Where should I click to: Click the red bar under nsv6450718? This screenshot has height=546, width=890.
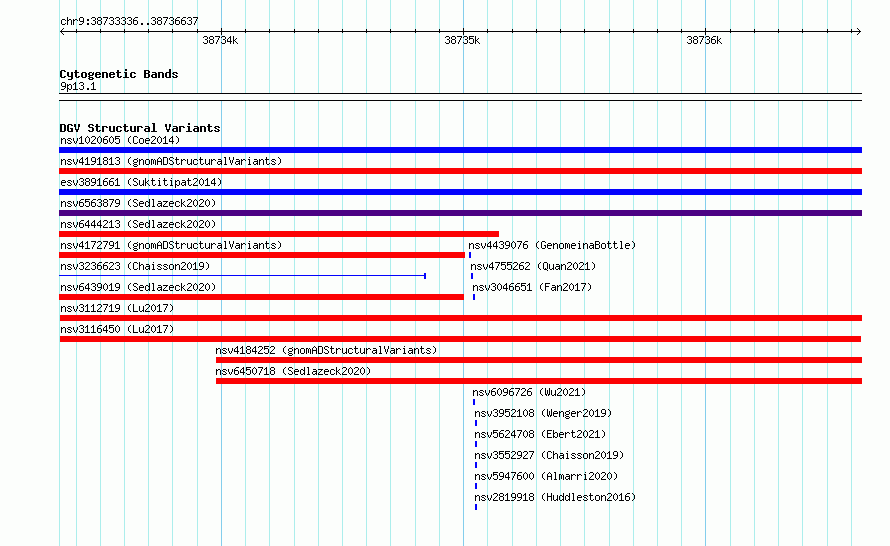(539, 381)
